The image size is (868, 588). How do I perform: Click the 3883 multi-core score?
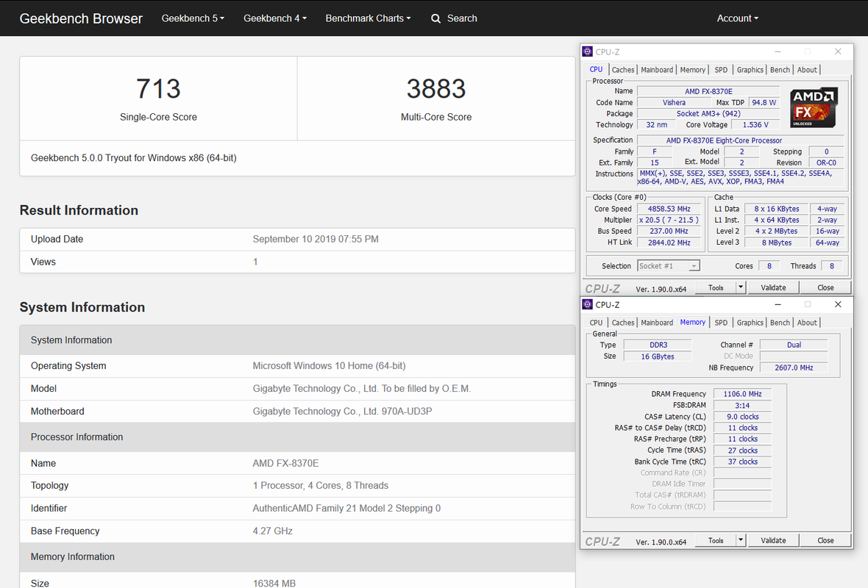[x=436, y=88]
